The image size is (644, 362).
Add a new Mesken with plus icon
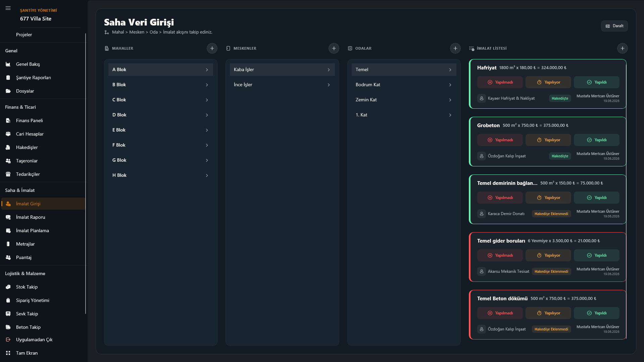pyautogui.click(x=334, y=48)
